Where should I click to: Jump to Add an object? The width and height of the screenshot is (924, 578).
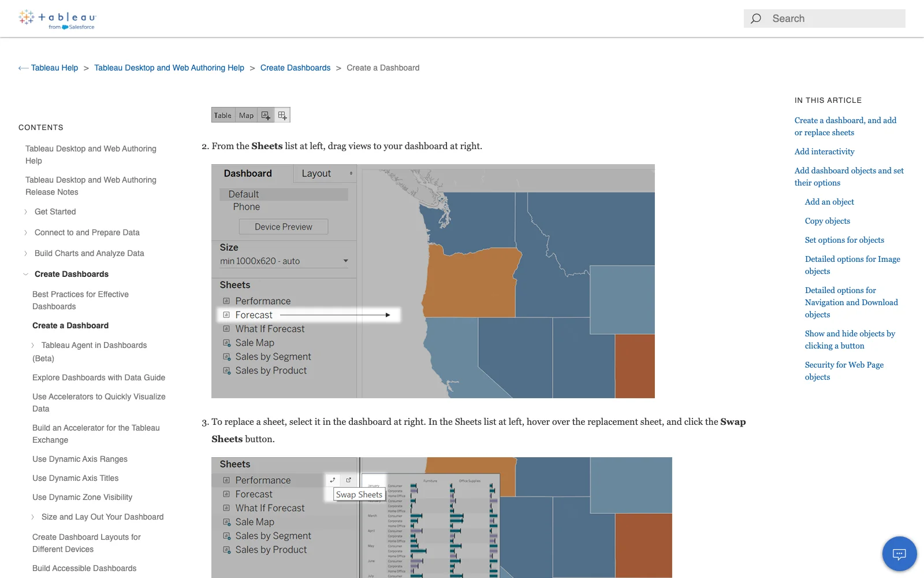click(829, 202)
